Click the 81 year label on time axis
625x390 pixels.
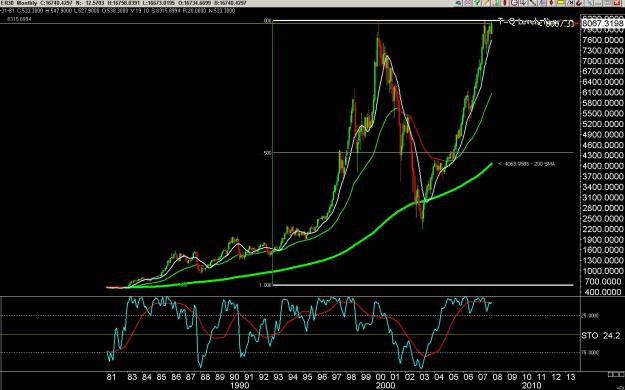point(111,377)
